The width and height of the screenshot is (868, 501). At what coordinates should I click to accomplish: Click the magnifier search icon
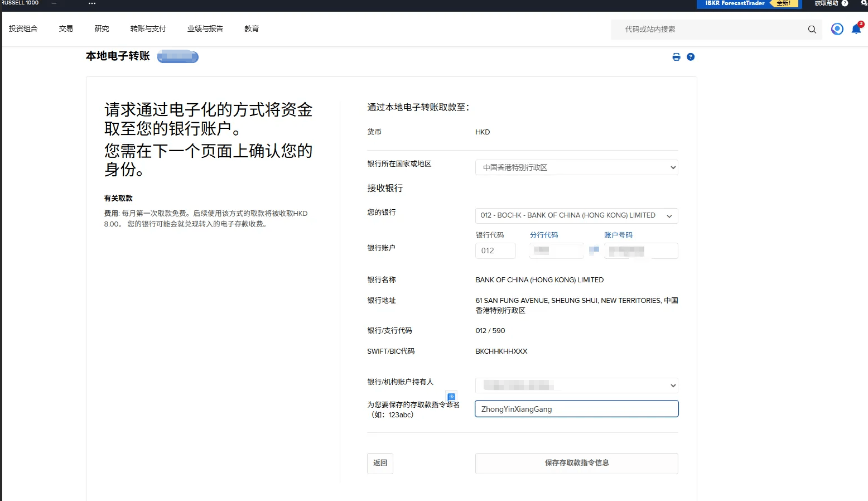click(x=812, y=30)
